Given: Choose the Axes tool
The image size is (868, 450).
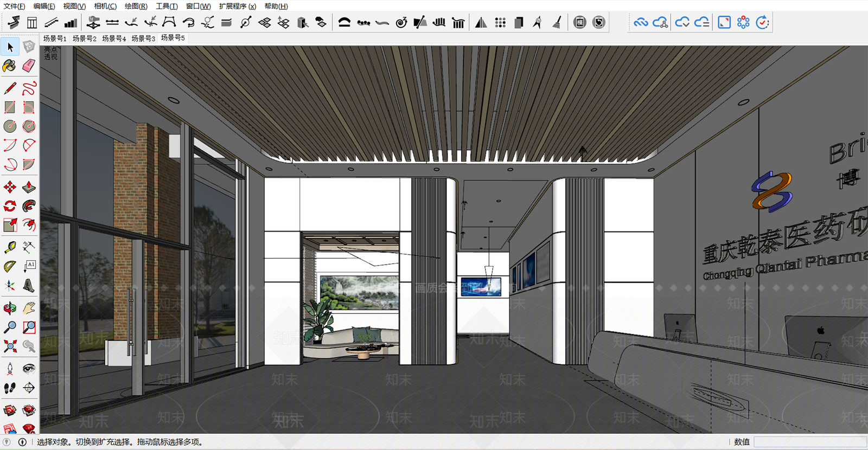Looking at the screenshot, I should point(10,285).
